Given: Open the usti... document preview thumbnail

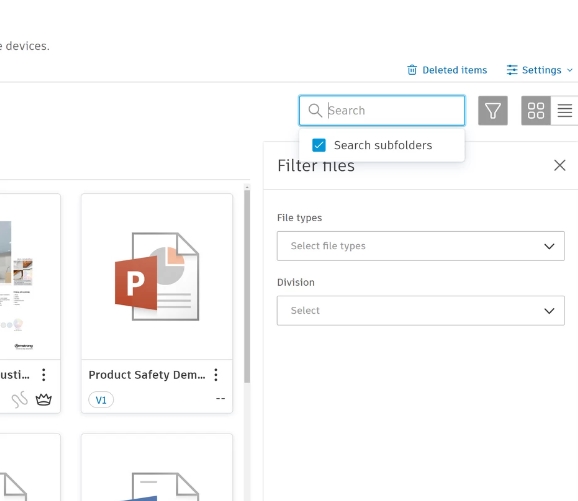Looking at the screenshot, I should pos(29,276).
